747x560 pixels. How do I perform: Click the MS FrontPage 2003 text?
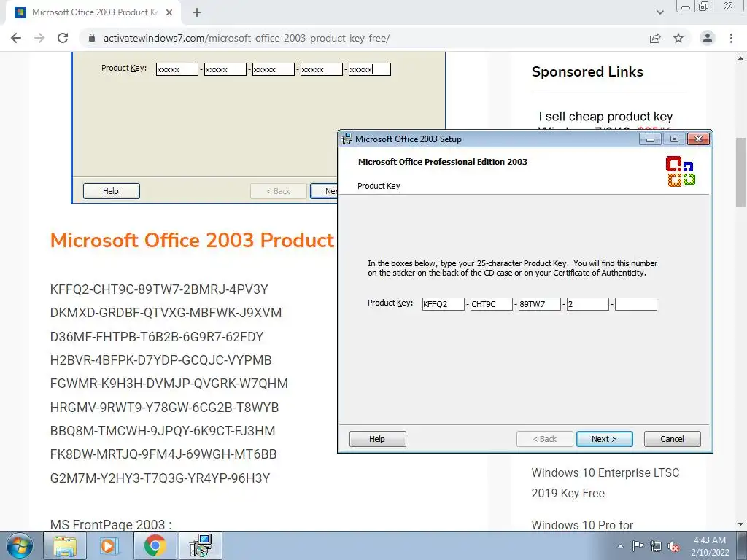[x=111, y=525]
